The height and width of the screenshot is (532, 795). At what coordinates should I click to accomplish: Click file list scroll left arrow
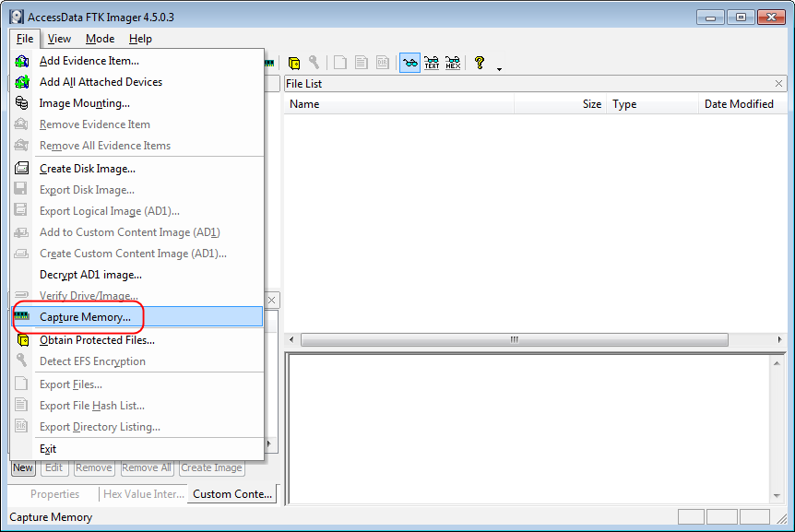click(x=291, y=339)
